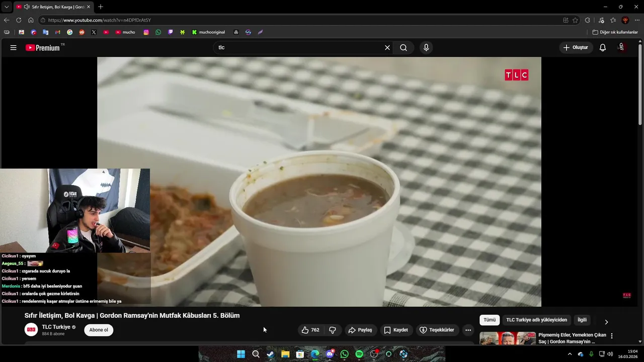
Task: Open Pişmemiş Etler video title link
Action: pyautogui.click(x=573, y=338)
